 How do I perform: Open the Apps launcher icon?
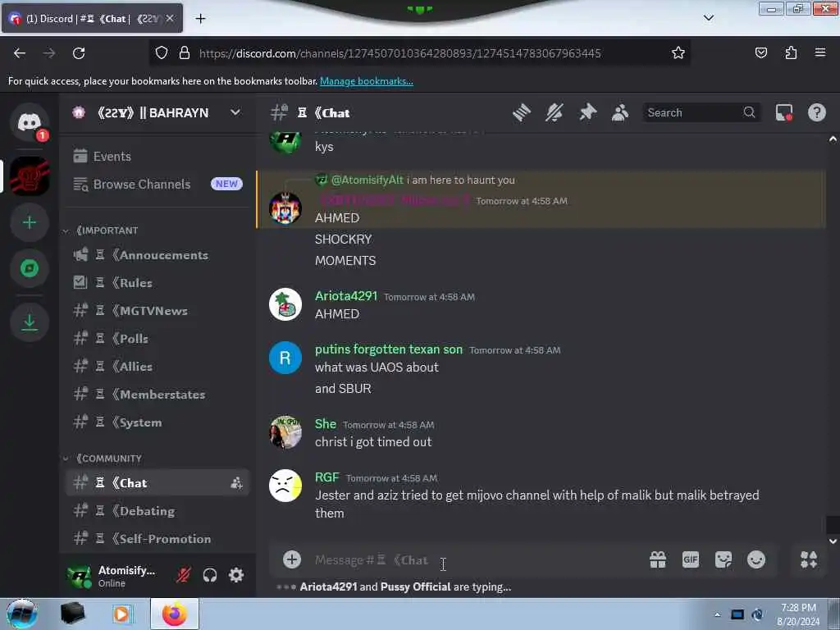808,559
